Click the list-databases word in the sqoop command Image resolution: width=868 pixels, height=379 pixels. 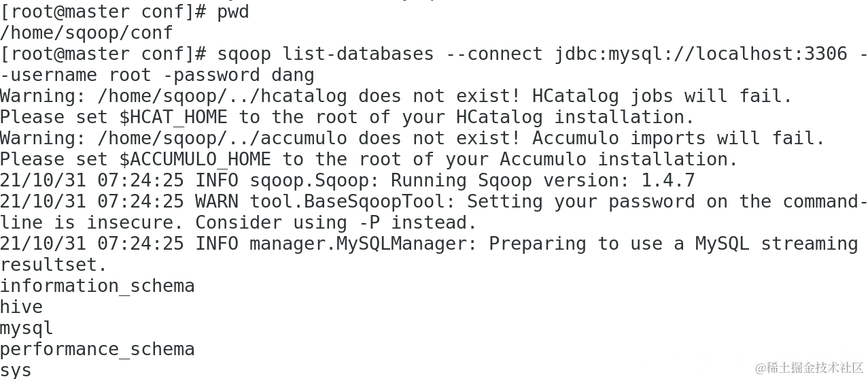pyautogui.click(x=358, y=54)
